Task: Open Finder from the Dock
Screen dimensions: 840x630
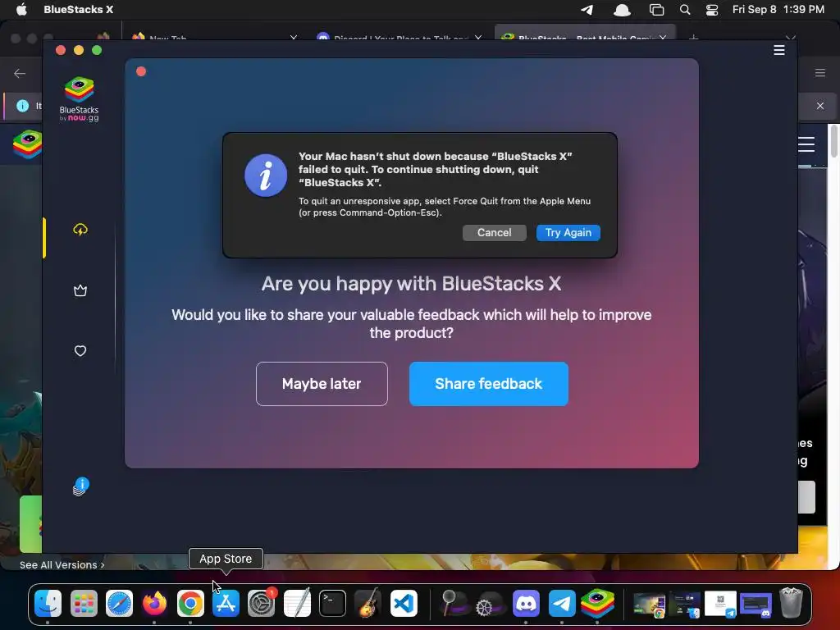Action: click(x=48, y=604)
